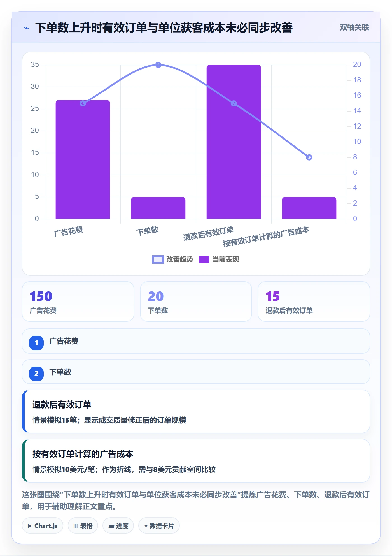
Task: Click the x-axis label 退款后有效订单
Action: pos(208,233)
